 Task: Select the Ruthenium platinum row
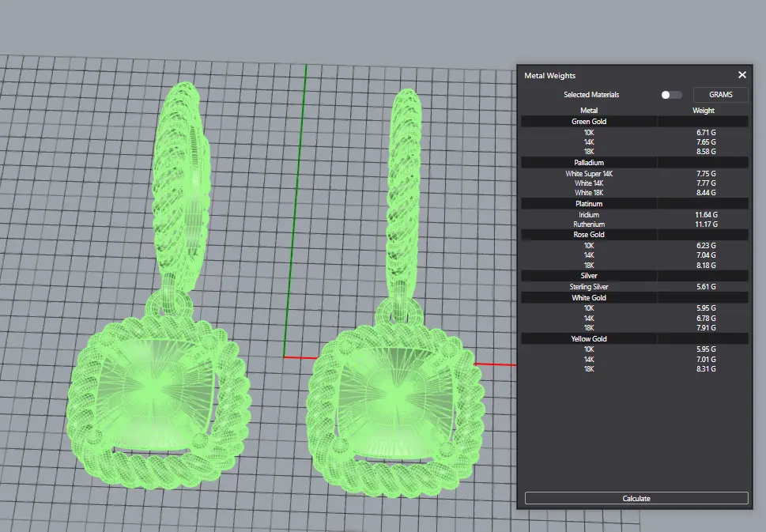pyautogui.click(x=589, y=224)
